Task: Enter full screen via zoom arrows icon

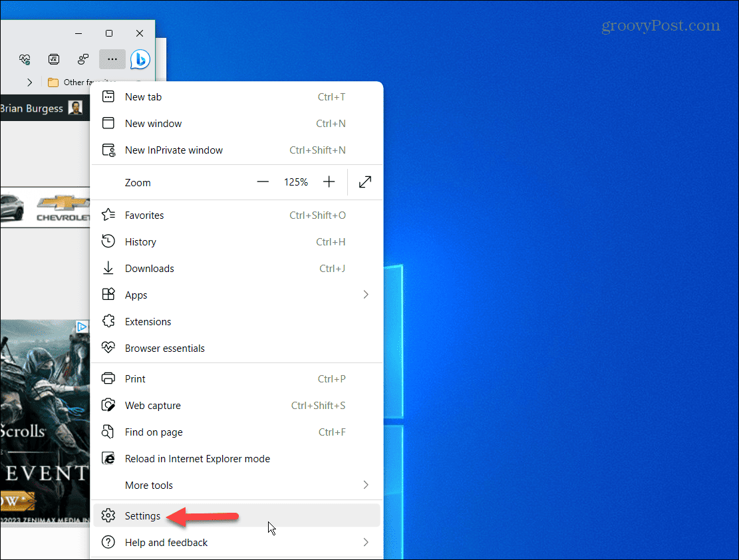Action: coord(365,182)
